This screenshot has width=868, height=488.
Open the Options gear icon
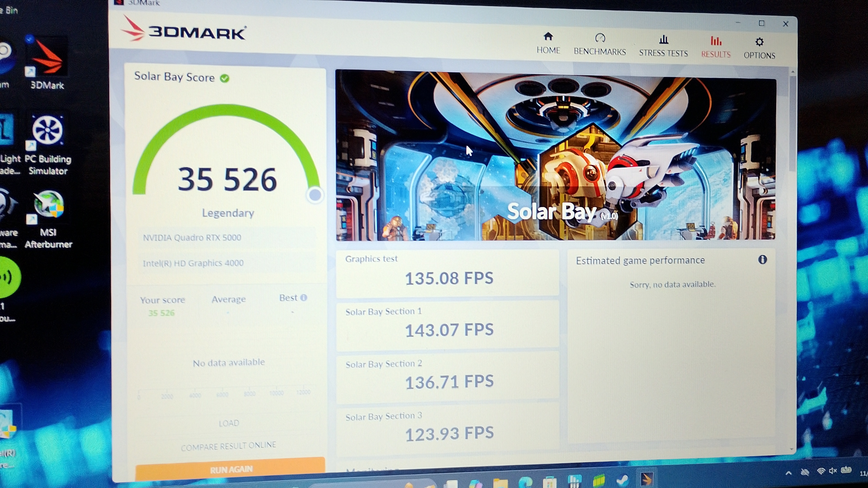point(759,42)
